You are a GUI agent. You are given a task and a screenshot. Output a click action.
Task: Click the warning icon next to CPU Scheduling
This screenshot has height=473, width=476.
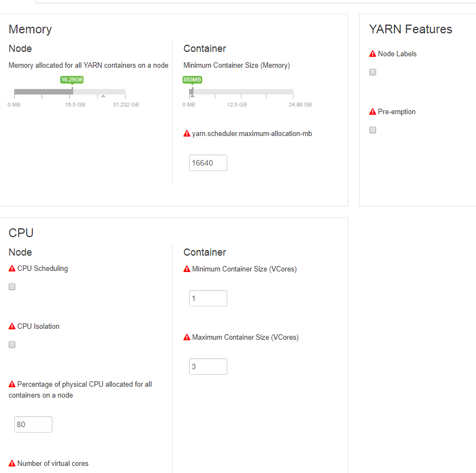(x=11, y=268)
